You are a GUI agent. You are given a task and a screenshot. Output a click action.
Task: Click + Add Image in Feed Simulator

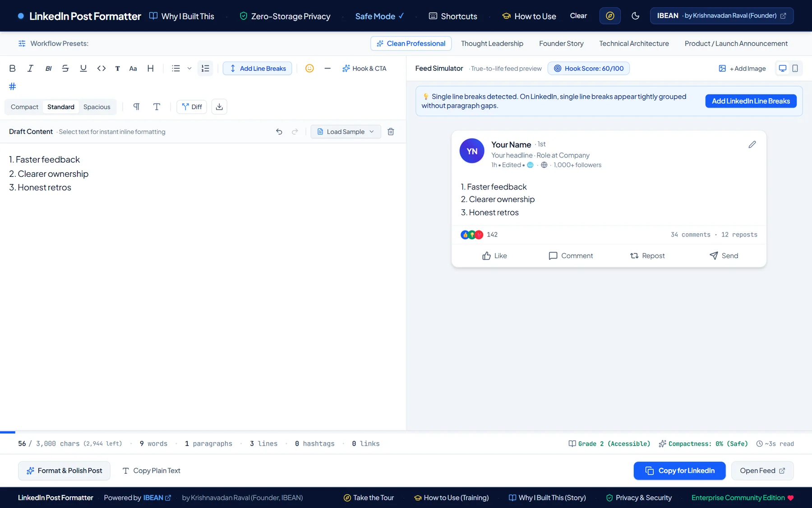(x=742, y=69)
